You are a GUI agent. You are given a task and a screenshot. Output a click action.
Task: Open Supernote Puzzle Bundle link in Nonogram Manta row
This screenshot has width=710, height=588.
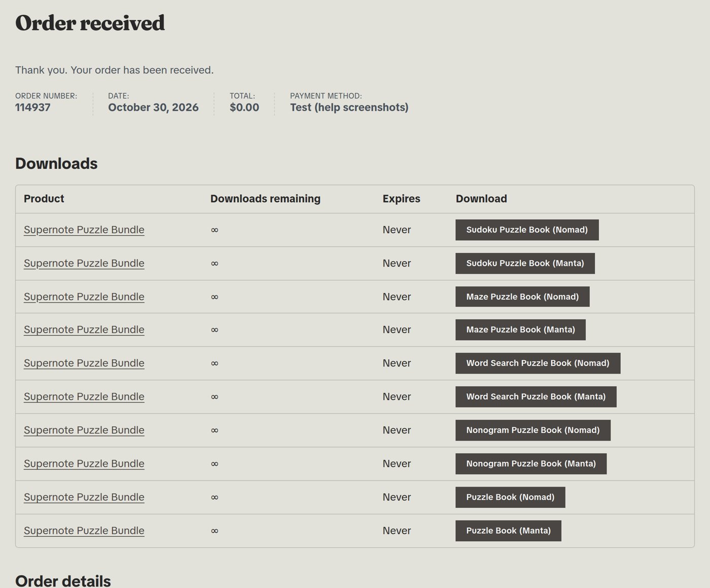(x=84, y=463)
